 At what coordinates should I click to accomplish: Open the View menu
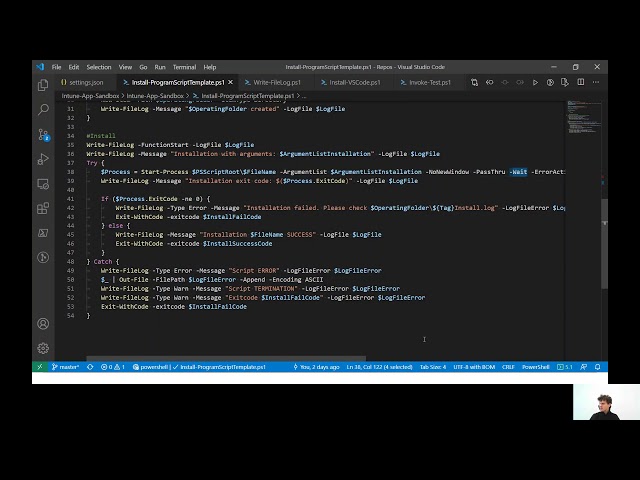[125, 67]
